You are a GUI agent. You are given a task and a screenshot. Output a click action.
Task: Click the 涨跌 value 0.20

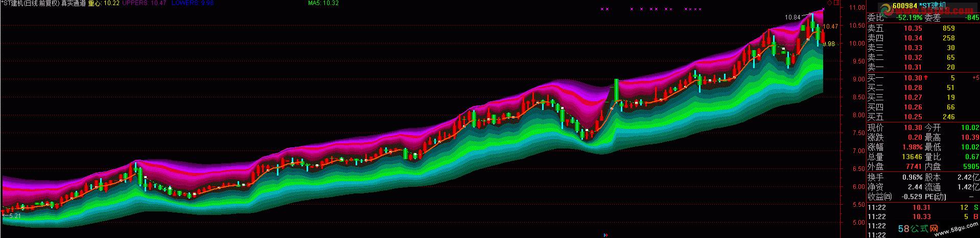point(915,137)
